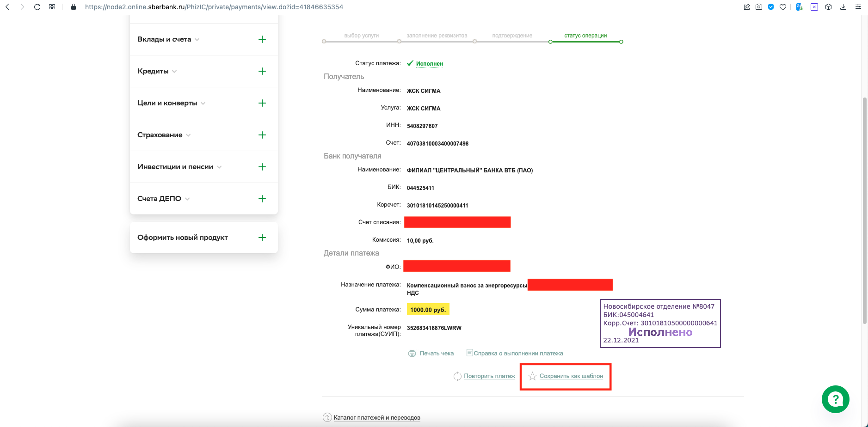This screenshot has width=868, height=427.
Task: Click the highlighted amount 1000.00 руб.
Action: pyautogui.click(x=428, y=310)
